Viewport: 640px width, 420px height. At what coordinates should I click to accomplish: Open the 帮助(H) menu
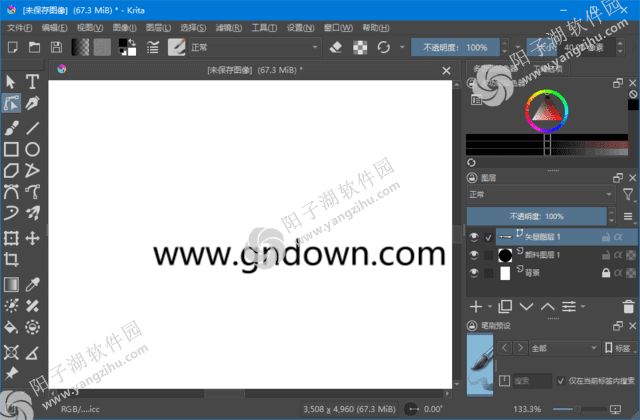tap(376, 28)
